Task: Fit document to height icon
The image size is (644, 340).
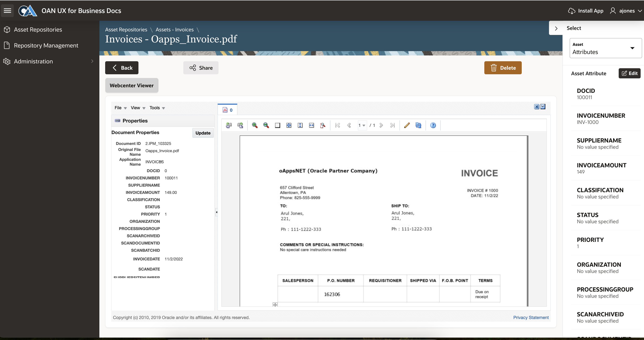Action: coord(300,125)
